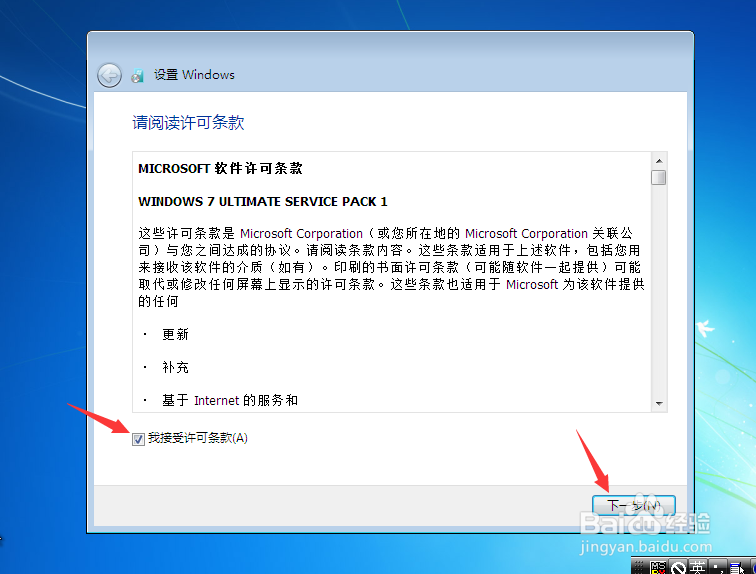Click the MICROSOFT 软件许可条款 title text
Viewport: 756px width, 574px height.
click(220, 168)
